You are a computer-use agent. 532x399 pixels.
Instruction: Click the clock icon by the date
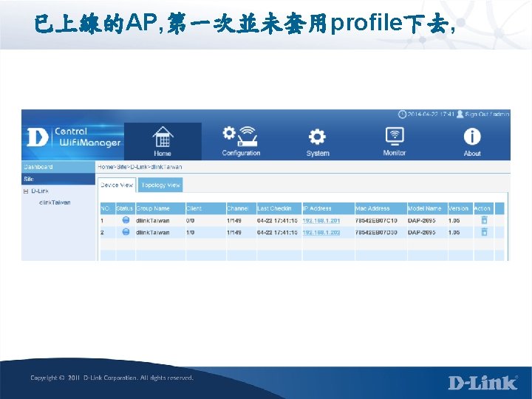point(402,114)
